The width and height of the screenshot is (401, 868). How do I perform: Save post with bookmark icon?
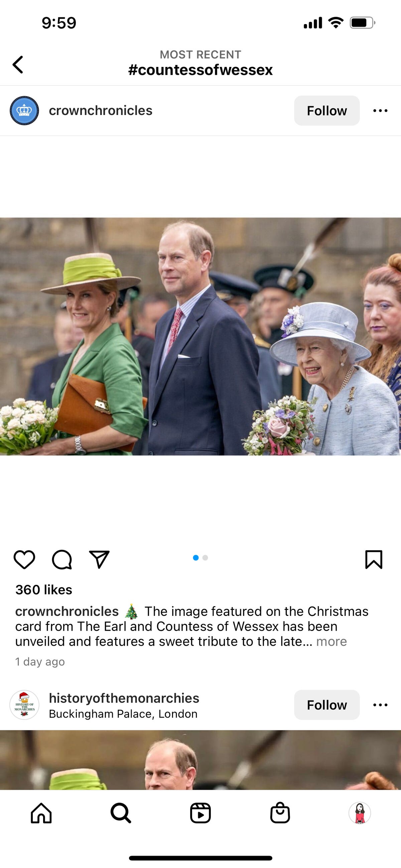pos(374,560)
